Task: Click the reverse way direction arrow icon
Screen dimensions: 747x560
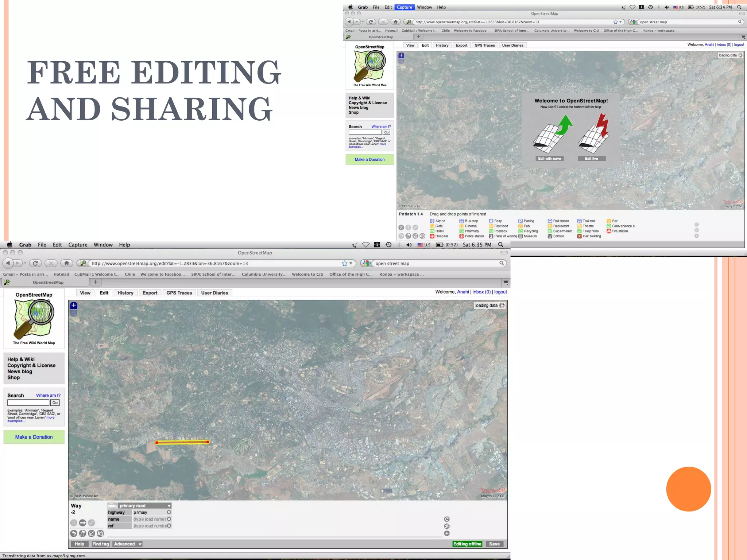Action: click(82, 523)
